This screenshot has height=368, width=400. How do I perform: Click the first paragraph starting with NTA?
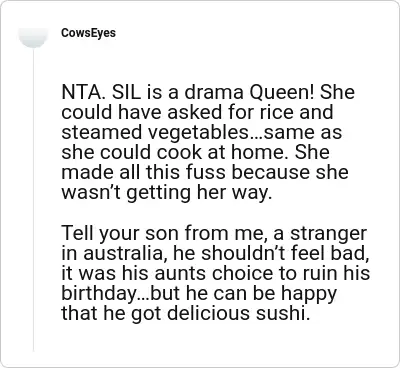point(208,142)
